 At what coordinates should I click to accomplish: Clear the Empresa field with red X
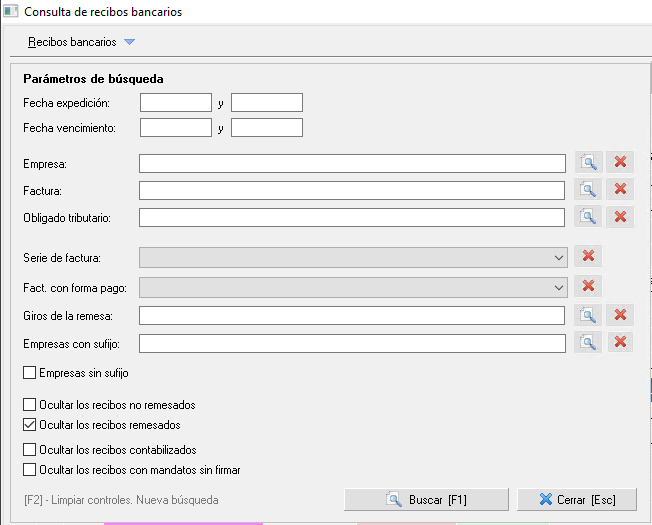tap(620, 162)
